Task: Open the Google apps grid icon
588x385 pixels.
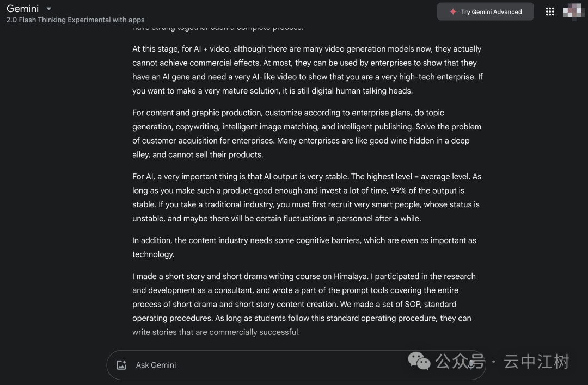Action: pos(550,11)
